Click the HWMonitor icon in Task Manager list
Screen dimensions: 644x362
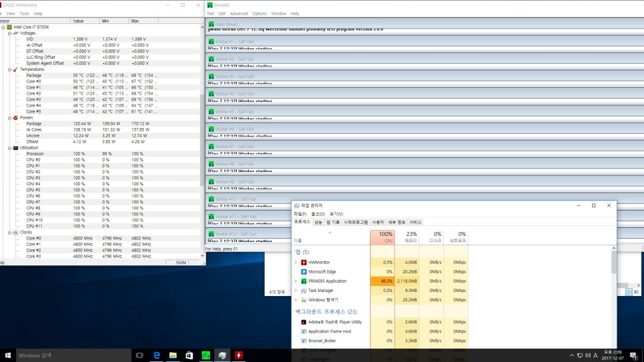click(x=303, y=262)
